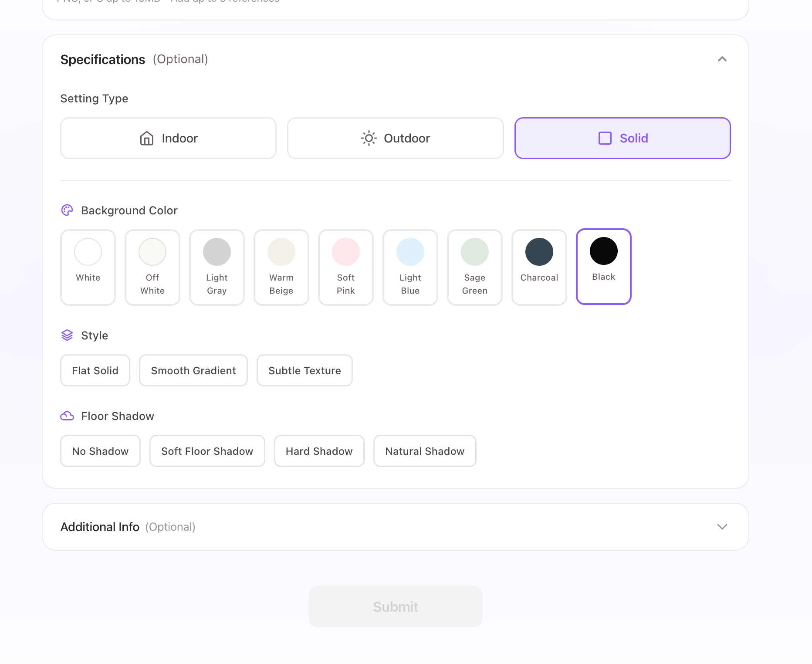The image size is (812, 664).
Task: Click the palette icon beside Background Color
Action: [x=67, y=210]
